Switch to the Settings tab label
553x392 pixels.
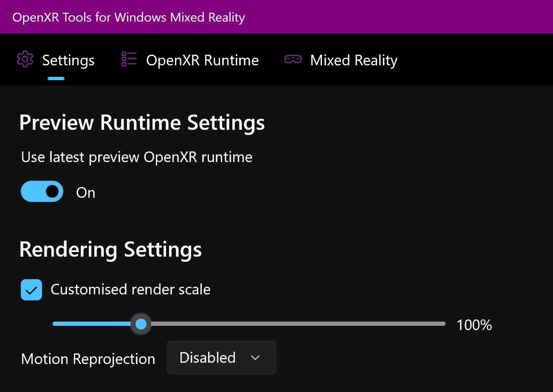[x=68, y=60]
